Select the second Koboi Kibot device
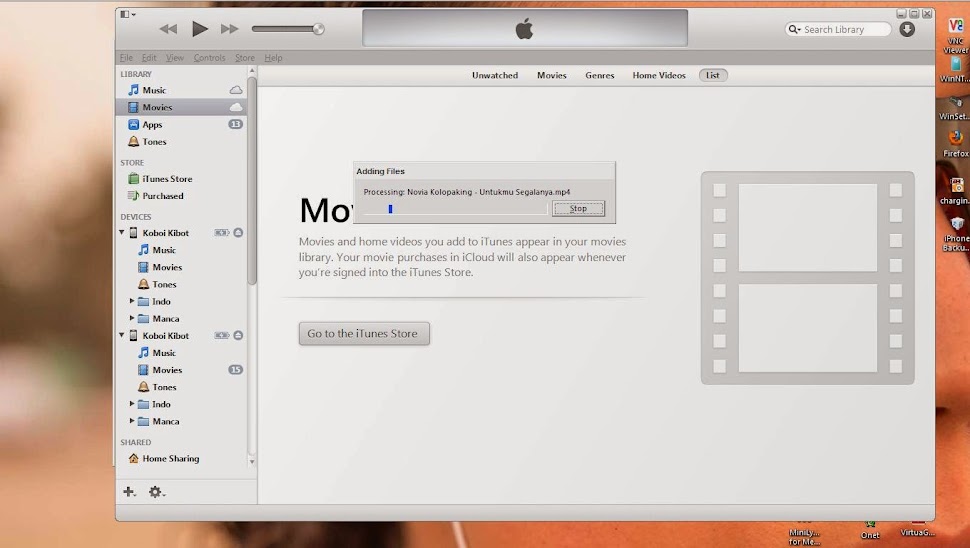The image size is (970, 548). [x=165, y=336]
